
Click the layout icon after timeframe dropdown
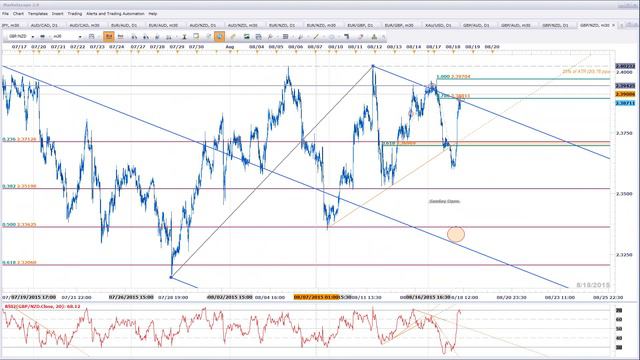click(x=91, y=37)
